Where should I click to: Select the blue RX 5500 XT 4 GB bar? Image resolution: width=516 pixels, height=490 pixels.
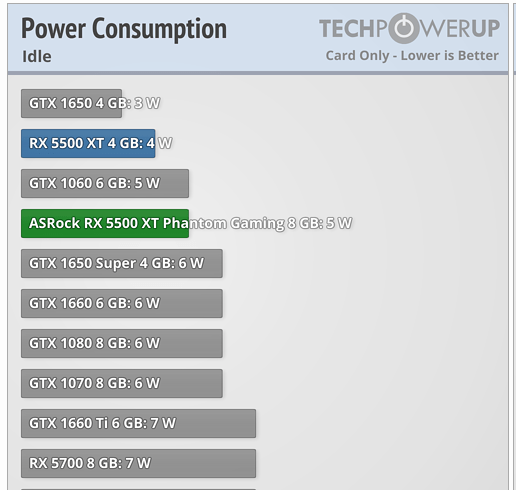88,143
